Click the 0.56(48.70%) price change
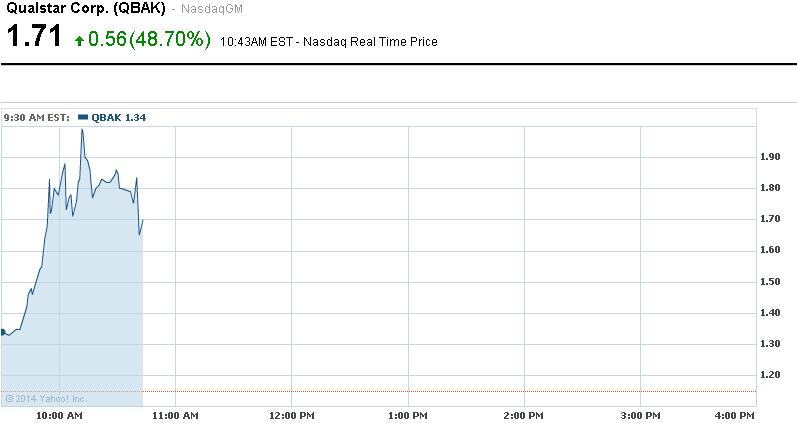 [x=150, y=40]
